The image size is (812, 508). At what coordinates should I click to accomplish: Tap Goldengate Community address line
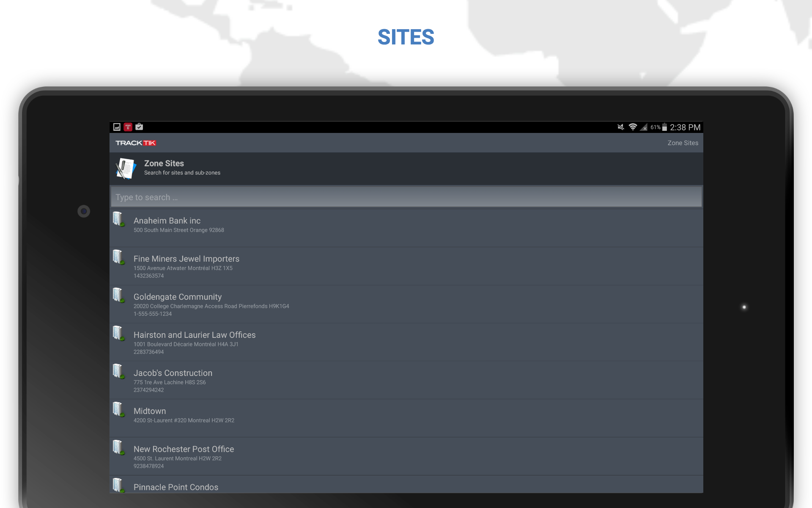tap(211, 306)
